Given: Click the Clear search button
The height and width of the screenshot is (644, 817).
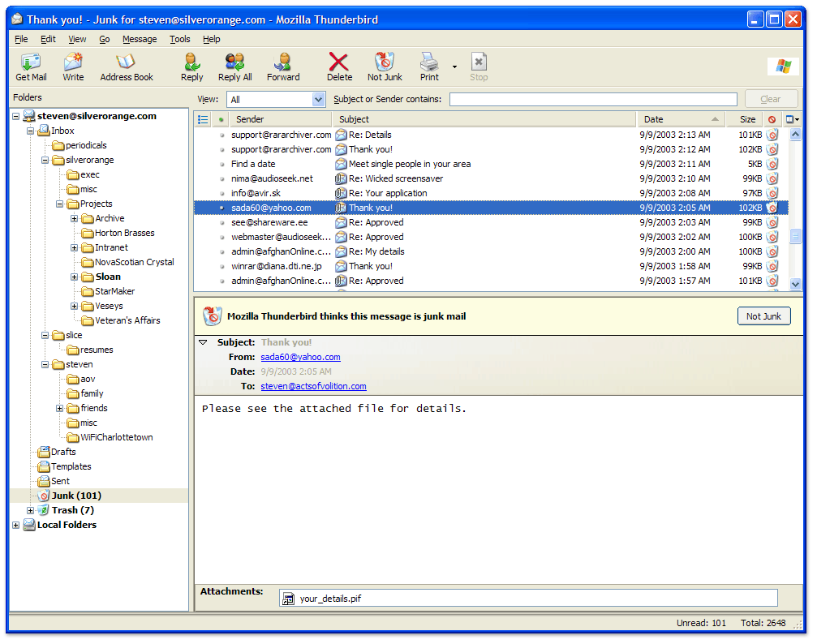Looking at the screenshot, I should coord(771,99).
